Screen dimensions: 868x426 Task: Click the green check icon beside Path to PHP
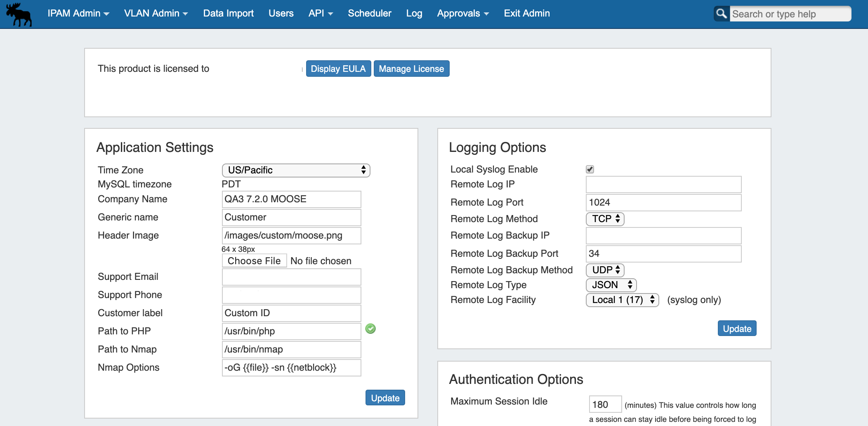click(370, 329)
